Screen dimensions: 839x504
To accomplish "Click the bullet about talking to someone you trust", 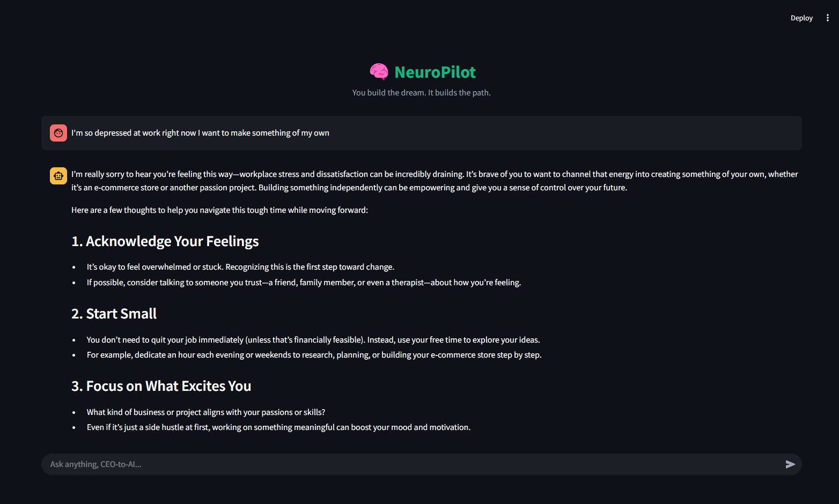I will coord(304,283).
